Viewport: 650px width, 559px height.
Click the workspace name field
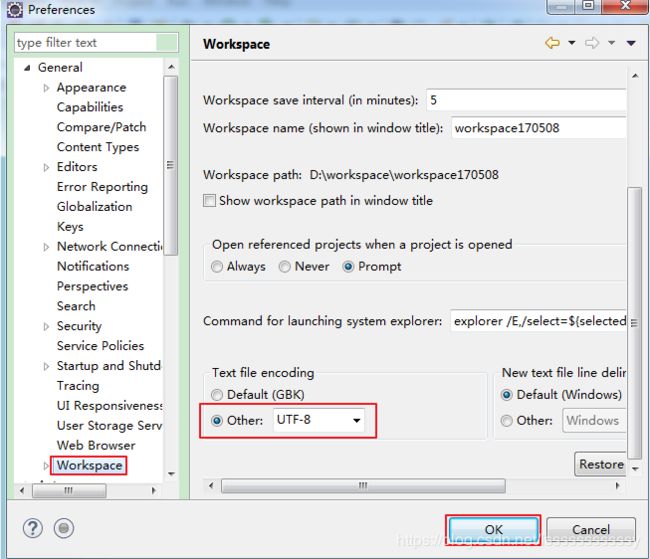(538, 128)
